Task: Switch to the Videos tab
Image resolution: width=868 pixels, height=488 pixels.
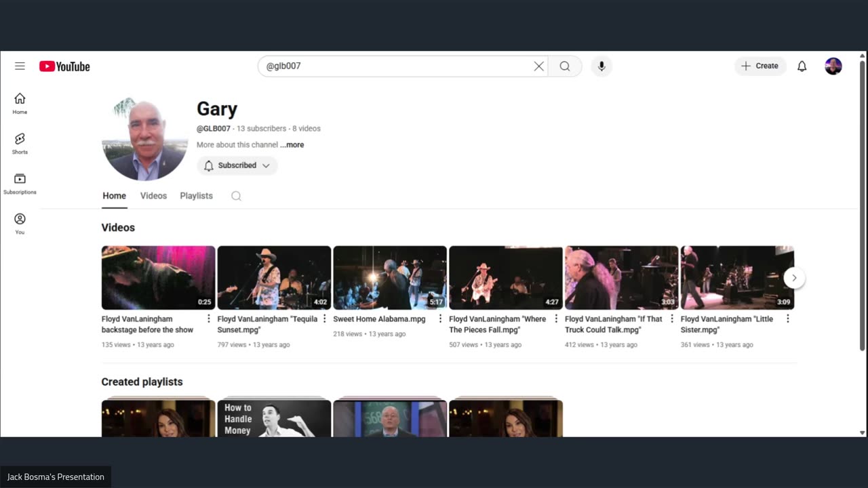Action: point(153,196)
